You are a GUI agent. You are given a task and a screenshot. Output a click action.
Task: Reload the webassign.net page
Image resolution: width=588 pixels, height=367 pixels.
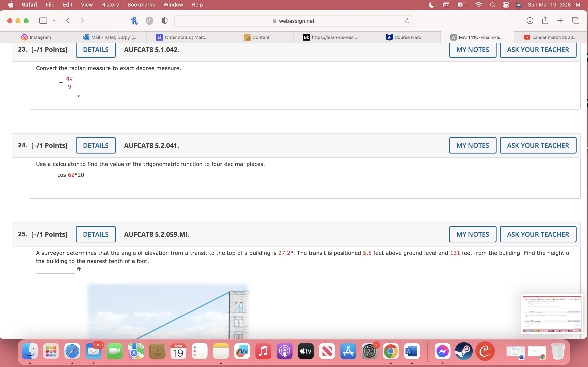(x=407, y=21)
